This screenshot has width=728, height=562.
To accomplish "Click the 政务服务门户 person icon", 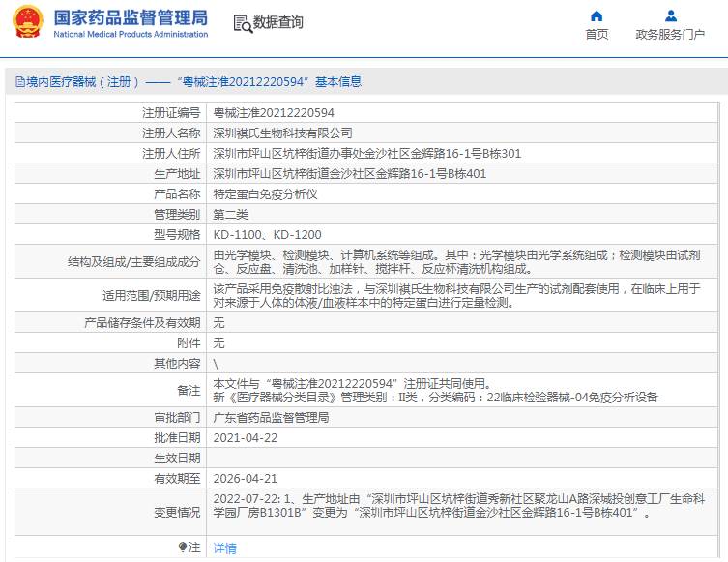I will [670, 16].
